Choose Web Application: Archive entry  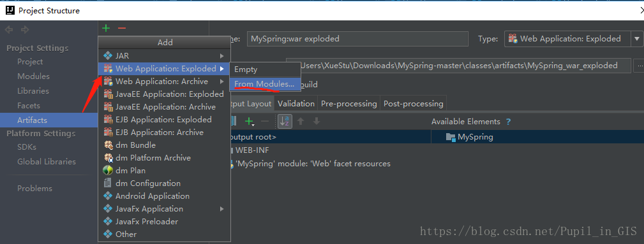[164, 81]
